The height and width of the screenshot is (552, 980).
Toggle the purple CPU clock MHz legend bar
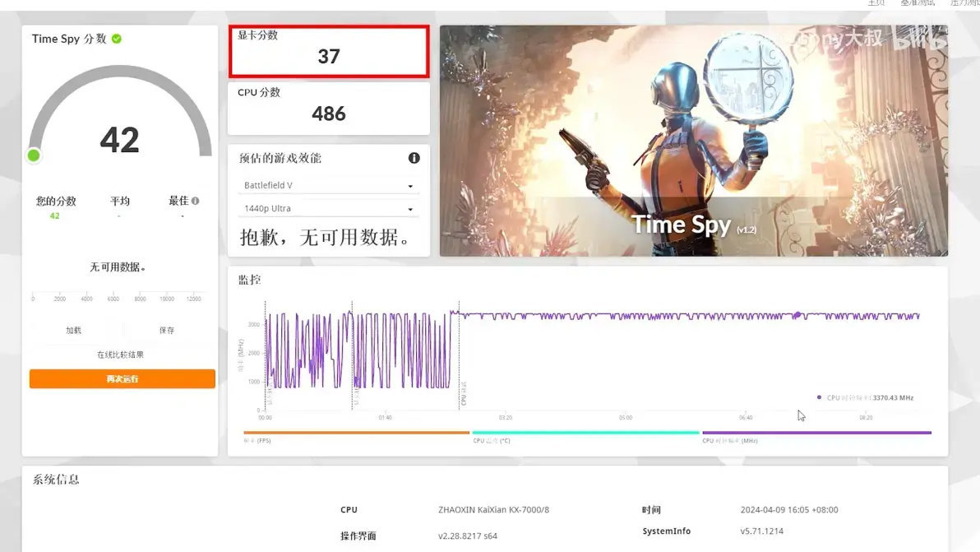click(x=817, y=433)
